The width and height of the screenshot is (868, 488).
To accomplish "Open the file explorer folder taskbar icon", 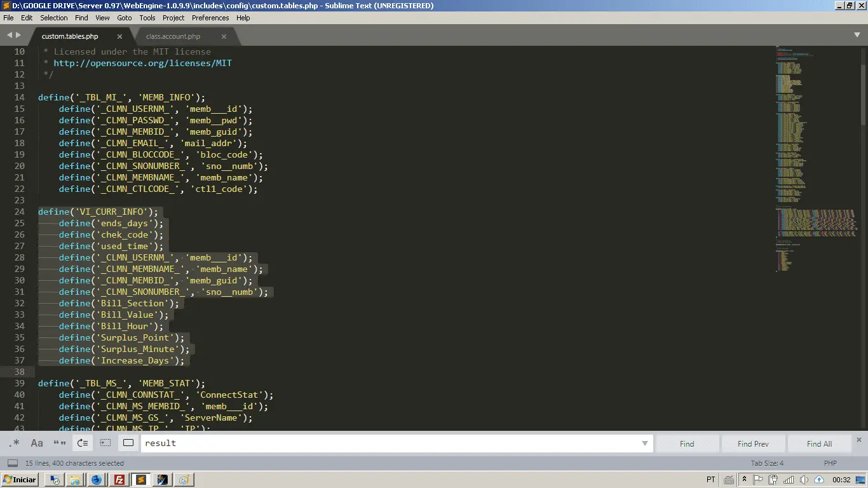I will (x=75, y=480).
